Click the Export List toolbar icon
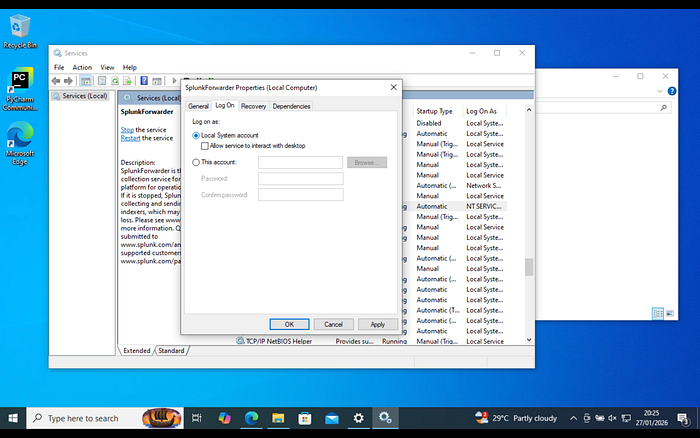 coord(127,81)
